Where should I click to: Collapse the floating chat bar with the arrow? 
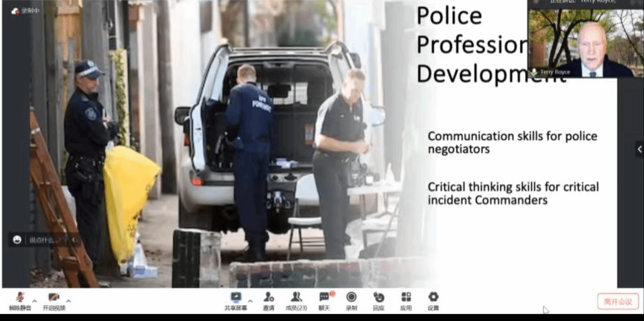click(x=74, y=239)
